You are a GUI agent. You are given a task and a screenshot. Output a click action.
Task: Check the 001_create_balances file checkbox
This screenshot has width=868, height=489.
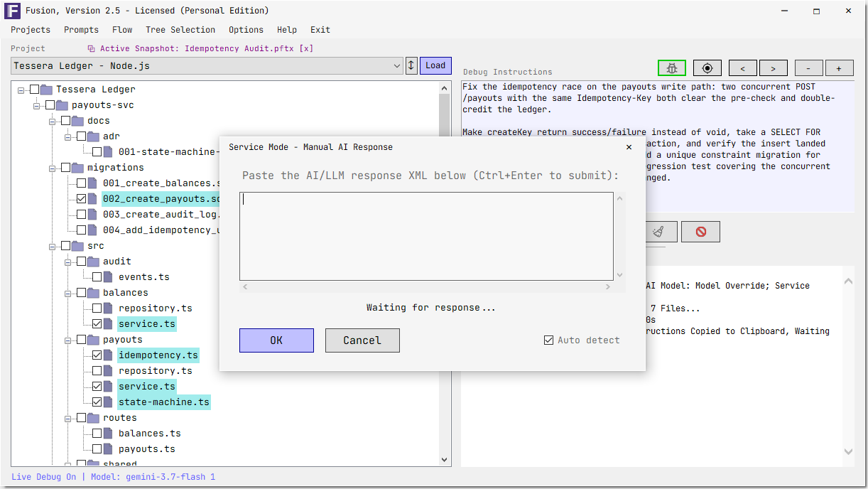coord(82,183)
